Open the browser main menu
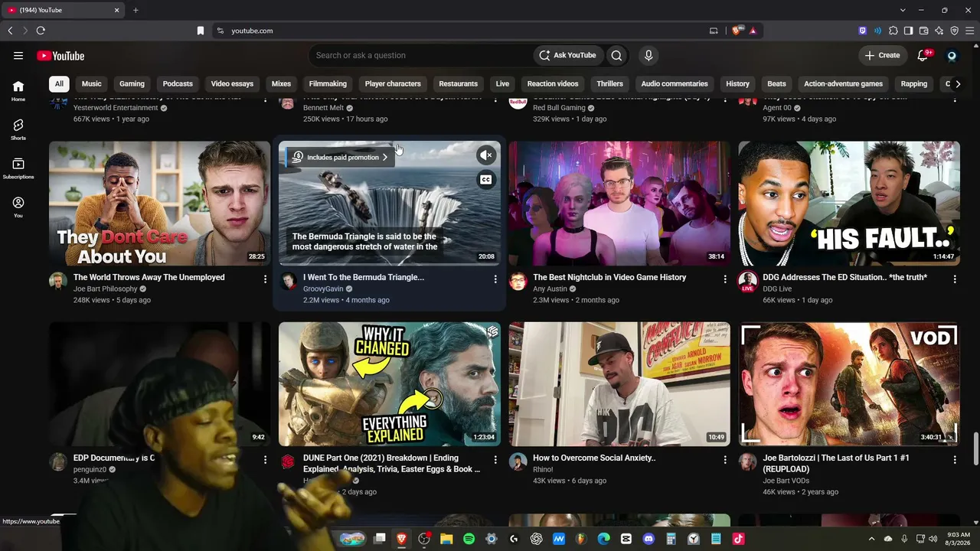980x551 pixels. (x=969, y=31)
